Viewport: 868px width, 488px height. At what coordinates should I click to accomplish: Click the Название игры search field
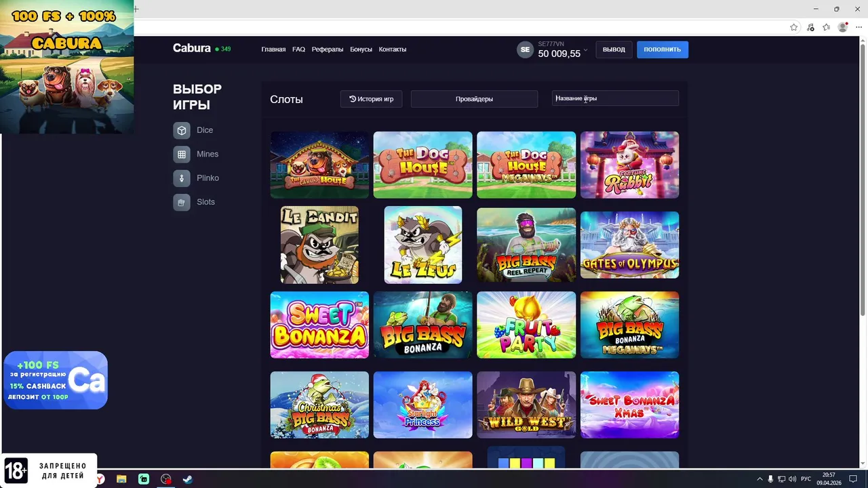point(615,98)
